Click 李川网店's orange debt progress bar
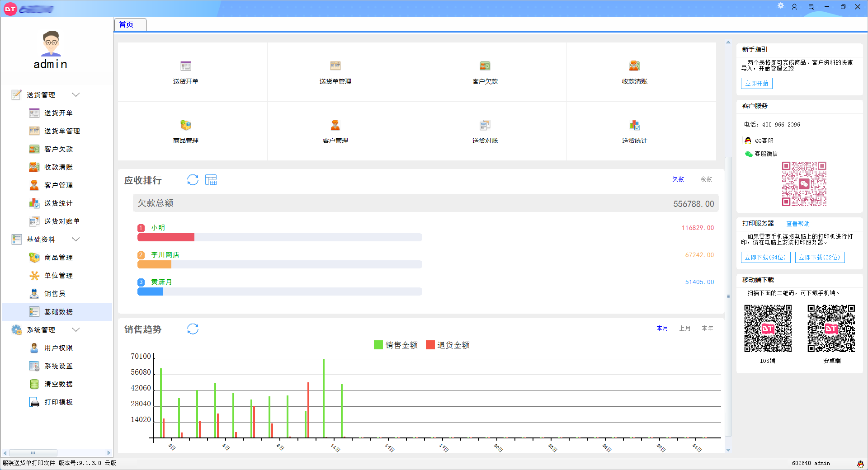Screen dimensions: 868x470 (x=155, y=264)
